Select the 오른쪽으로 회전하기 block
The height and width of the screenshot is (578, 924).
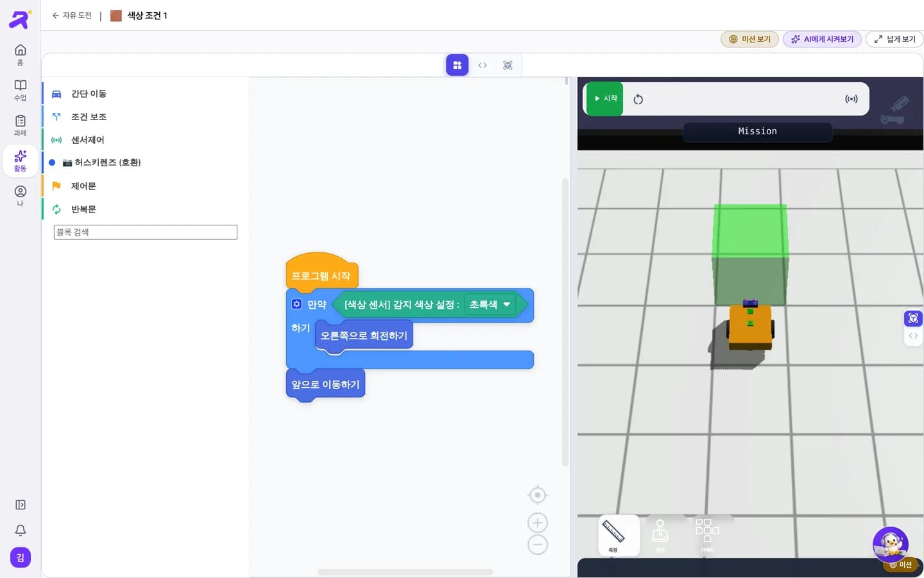pyautogui.click(x=364, y=336)
